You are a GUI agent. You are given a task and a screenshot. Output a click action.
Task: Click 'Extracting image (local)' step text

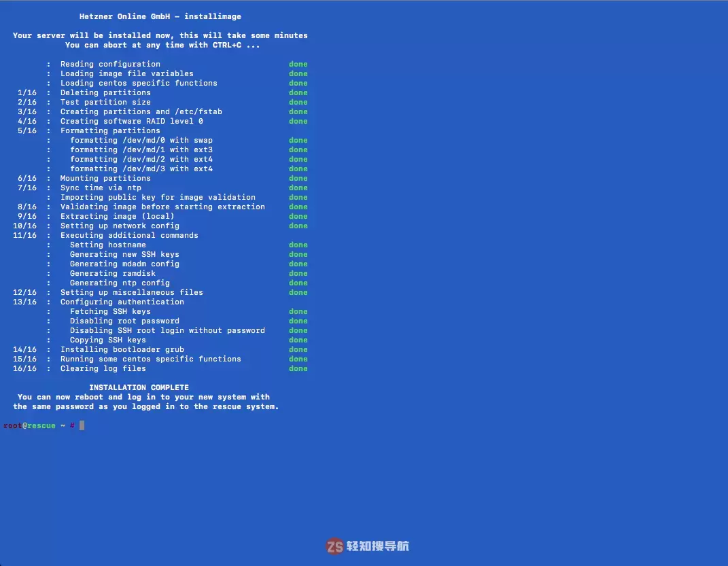coord(117,216)
